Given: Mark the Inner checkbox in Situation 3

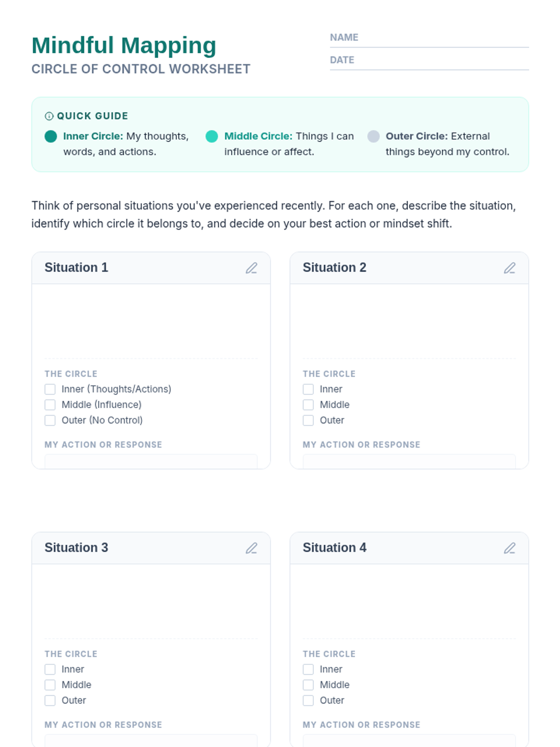Looking at the screenshot, I should (x=50, y=669).
